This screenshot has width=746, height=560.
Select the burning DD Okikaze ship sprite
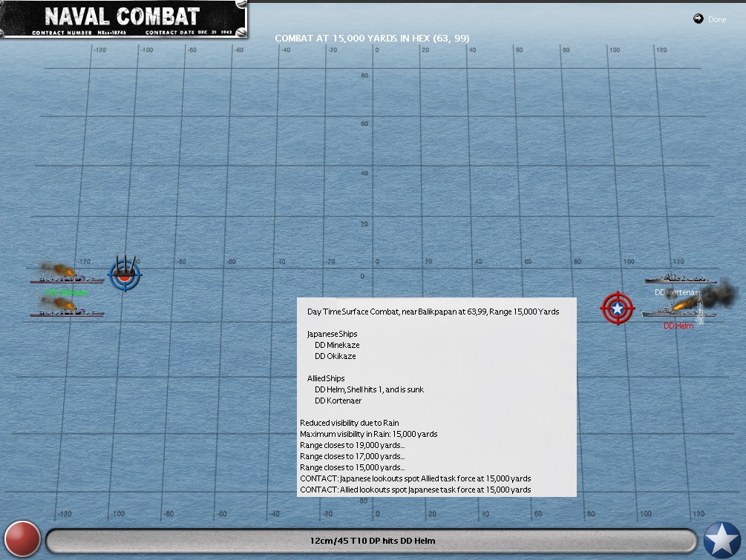pos(67,274)
